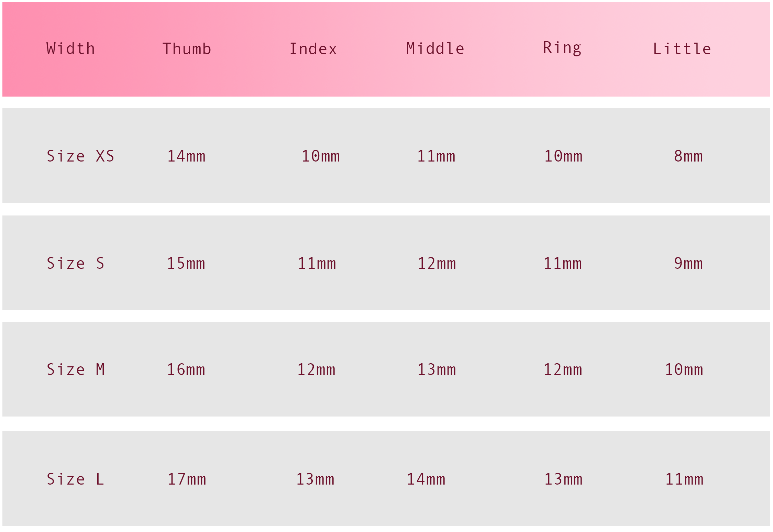The height and width of the screenshot is (532, 773).
Task: Select the 11mm Middle value for Size XS
Action: [x=436, y=156]
